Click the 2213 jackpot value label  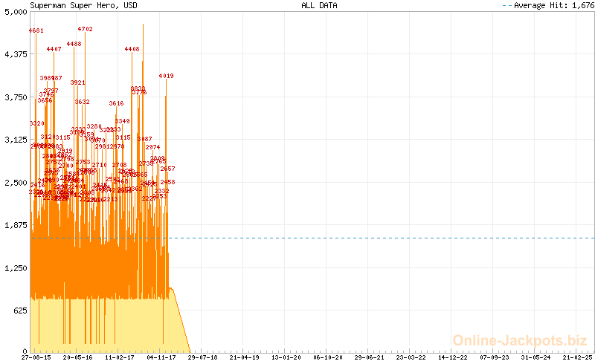(110, 199)
